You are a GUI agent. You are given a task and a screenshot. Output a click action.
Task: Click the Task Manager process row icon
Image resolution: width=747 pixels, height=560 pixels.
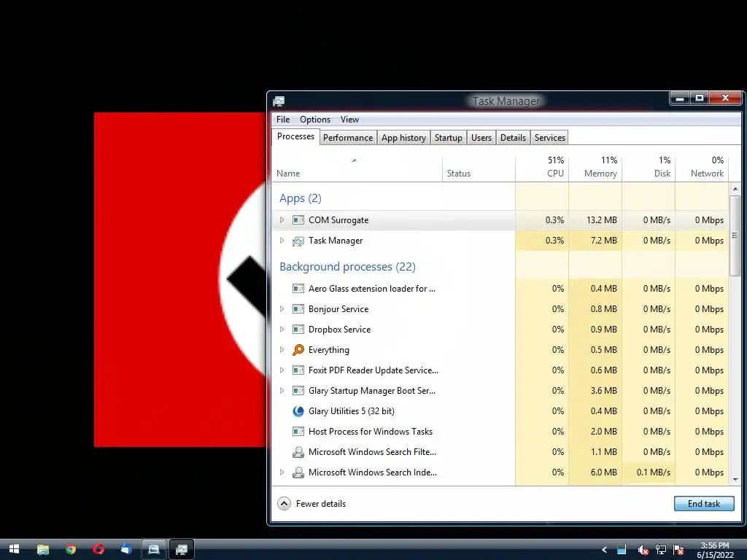pyautogui.click(x=298, y=241)
